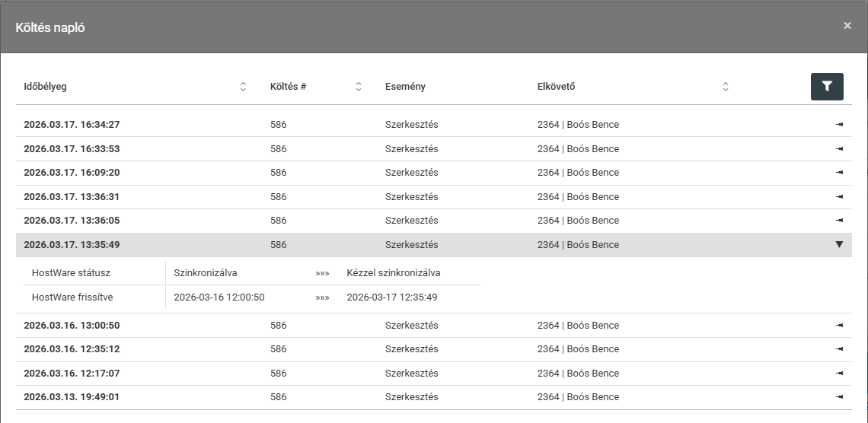
Task: Sort by Időbélyeg column arrows
Action: [243, 87]
